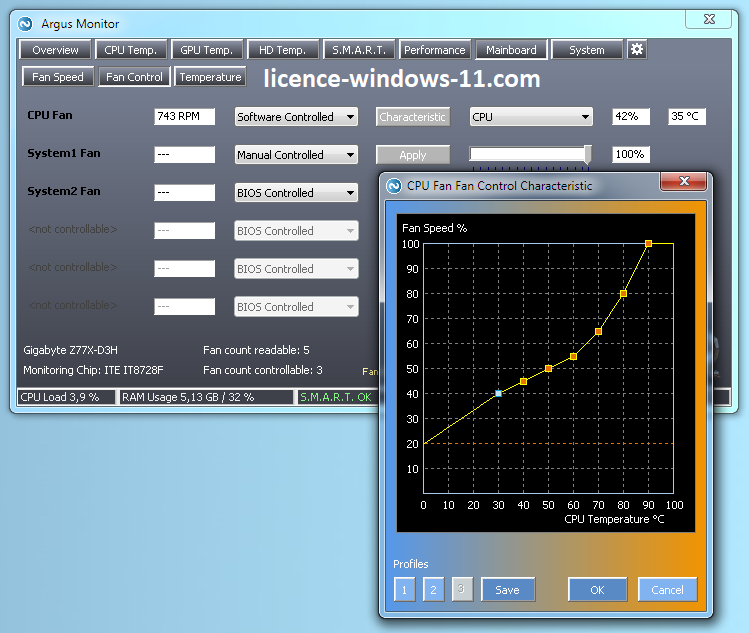
Task: Click the CPU Fan dialog title icon
Action: tap(393, 185)
